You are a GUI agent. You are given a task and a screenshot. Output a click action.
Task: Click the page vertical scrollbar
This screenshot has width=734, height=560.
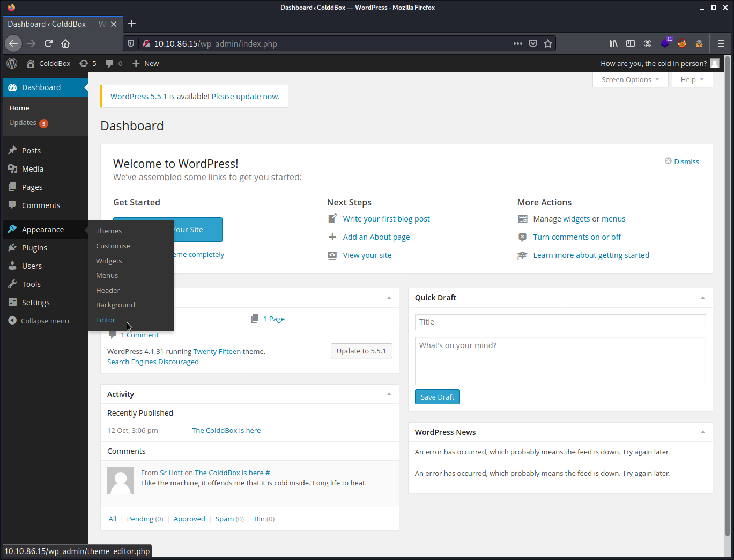728,295
